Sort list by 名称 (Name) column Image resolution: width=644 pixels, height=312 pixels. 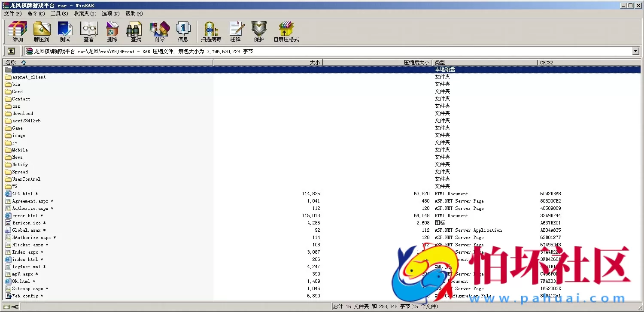pos(107,63)
